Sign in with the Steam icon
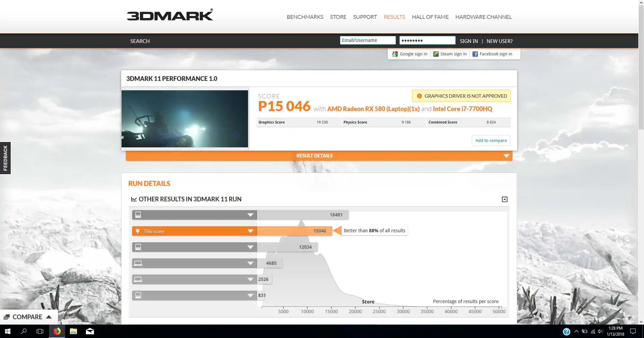 tap(436, 54)
